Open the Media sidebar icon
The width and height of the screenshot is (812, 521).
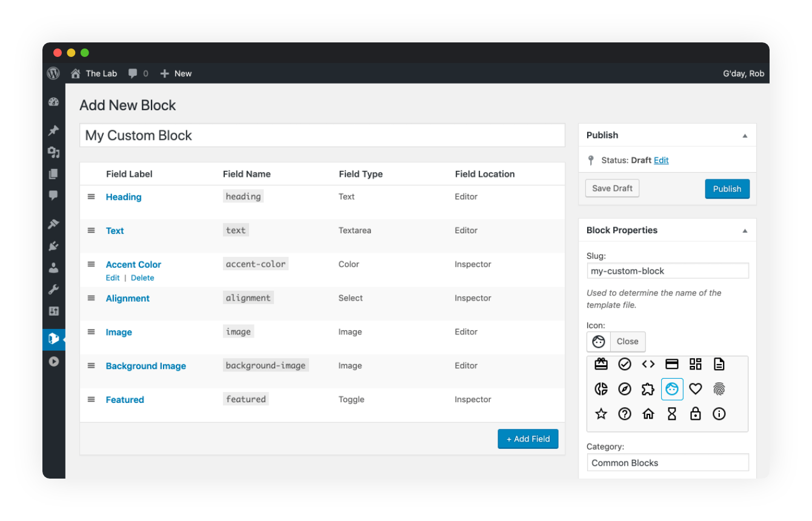(x=53, y=152)
